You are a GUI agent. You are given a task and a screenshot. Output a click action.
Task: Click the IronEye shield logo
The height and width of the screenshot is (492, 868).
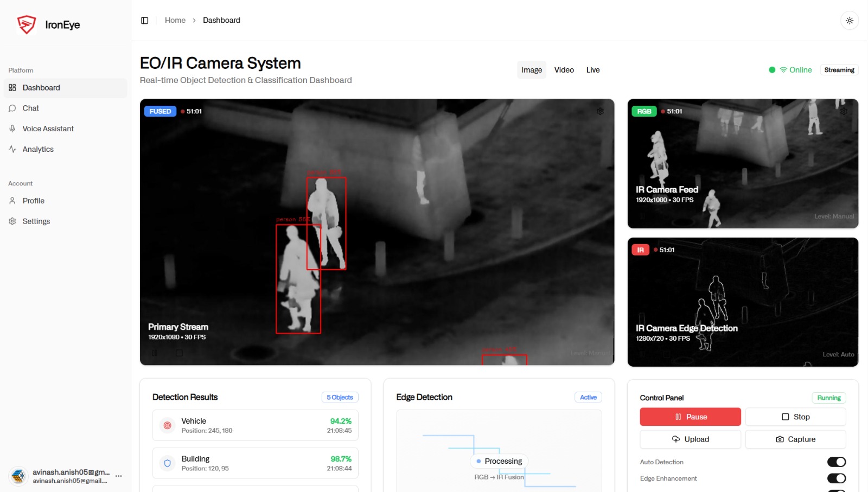click(x=26, y=24)
